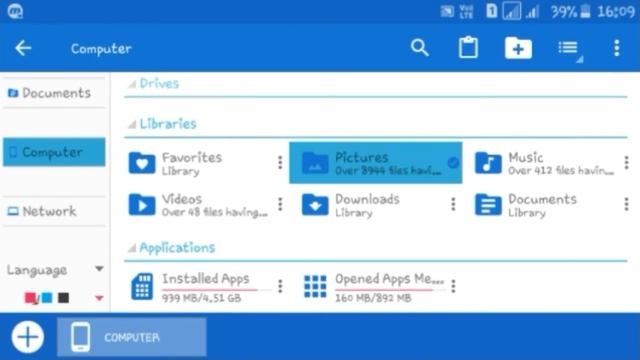Pick the blue theme color swatch

(x=47, y=298)
